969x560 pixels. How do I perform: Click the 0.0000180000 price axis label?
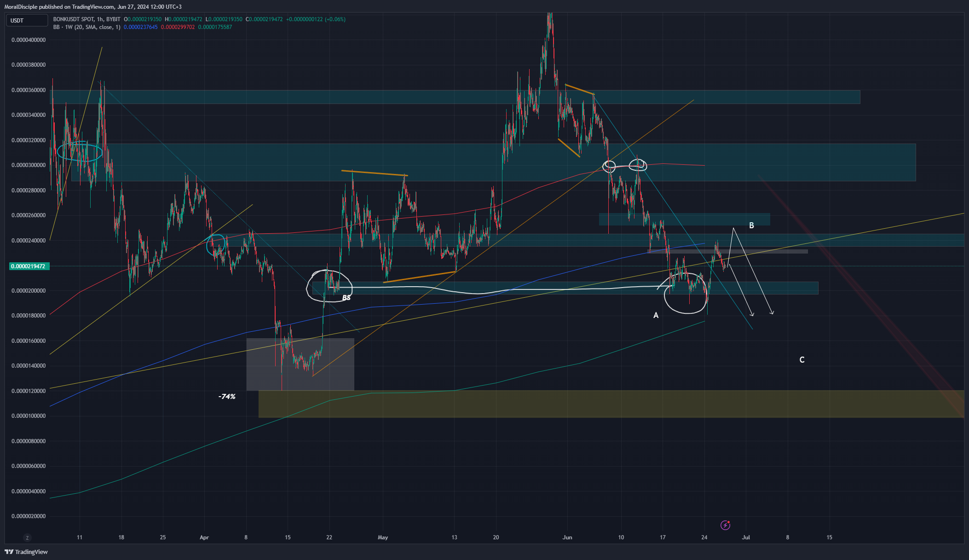(29, 316)
